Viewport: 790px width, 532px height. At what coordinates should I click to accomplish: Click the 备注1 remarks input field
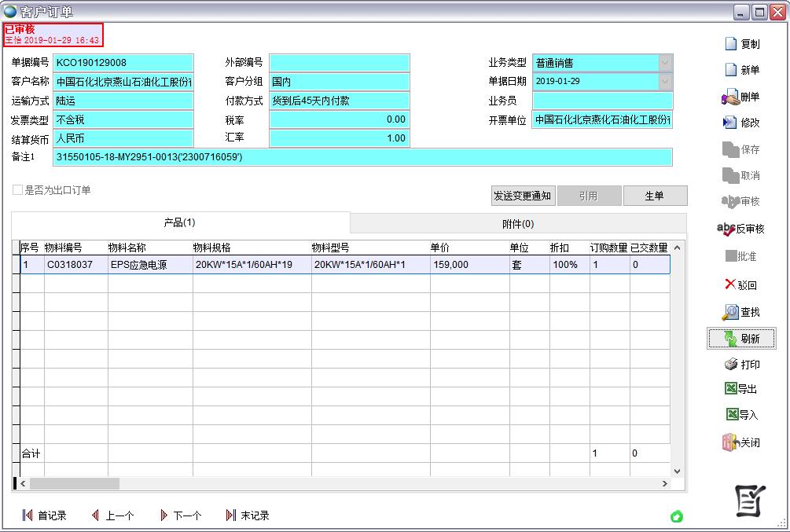362,157
